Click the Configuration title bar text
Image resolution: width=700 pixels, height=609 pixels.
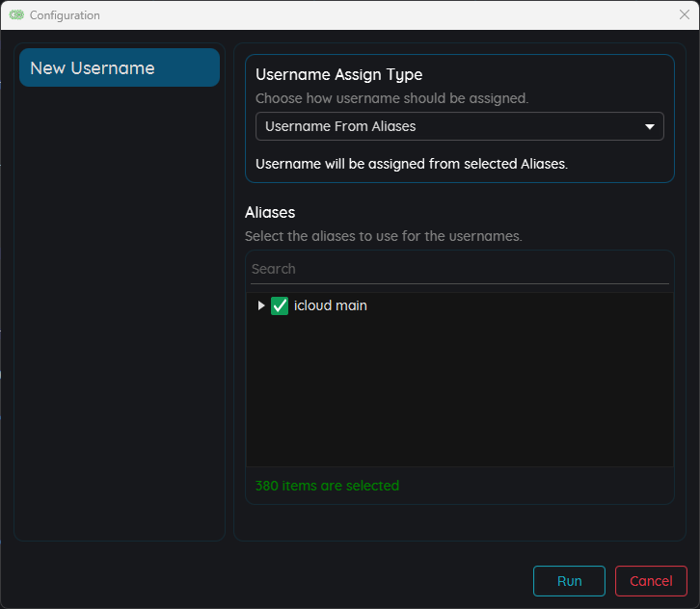point(65,15)
